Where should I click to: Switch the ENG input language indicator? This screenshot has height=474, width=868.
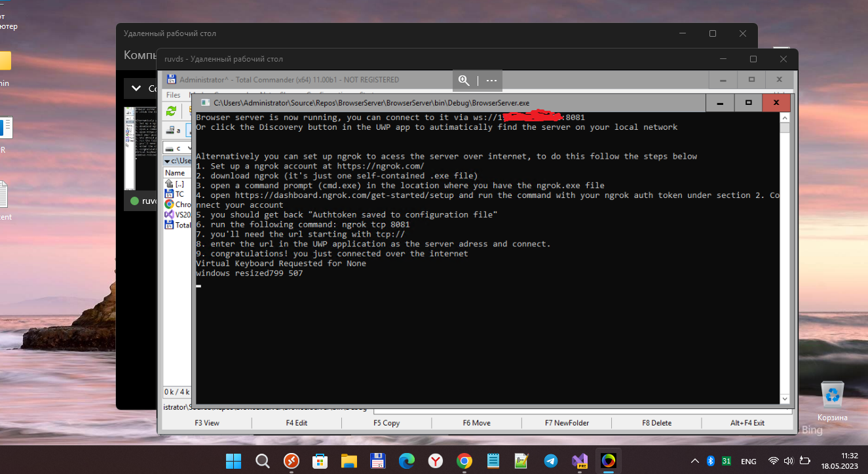[x=749, y=461]
